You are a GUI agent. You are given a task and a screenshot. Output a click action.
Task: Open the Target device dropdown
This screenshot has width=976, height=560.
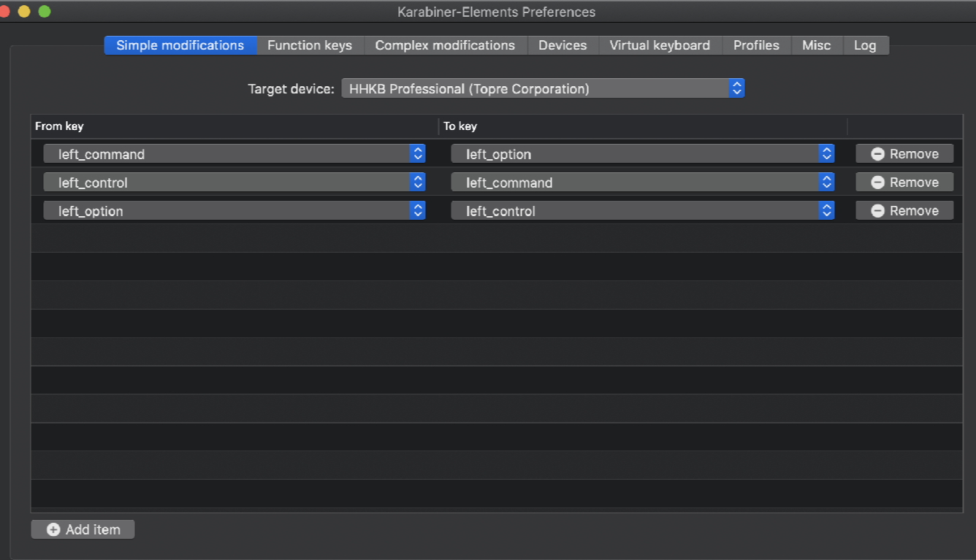(543, 88)
